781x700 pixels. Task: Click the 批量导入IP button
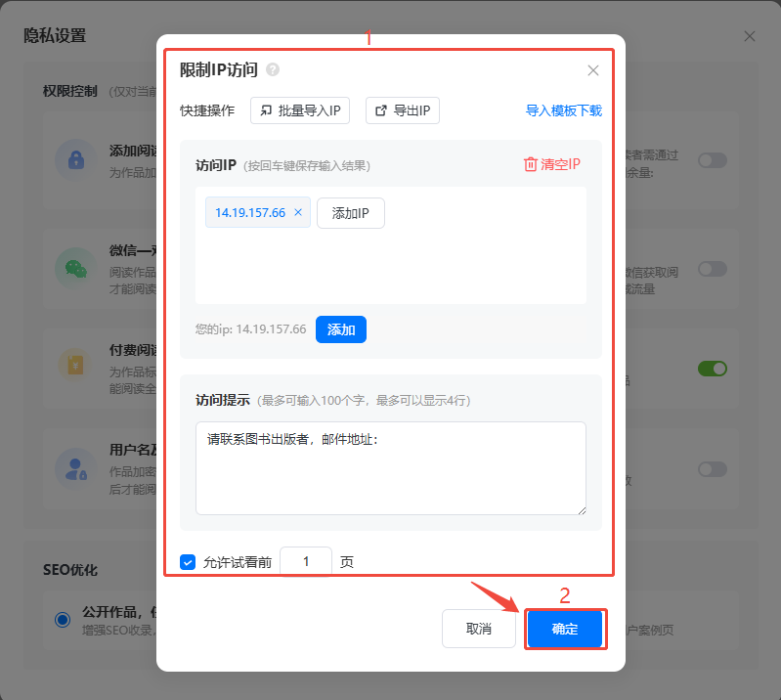[x=301, y=110]
